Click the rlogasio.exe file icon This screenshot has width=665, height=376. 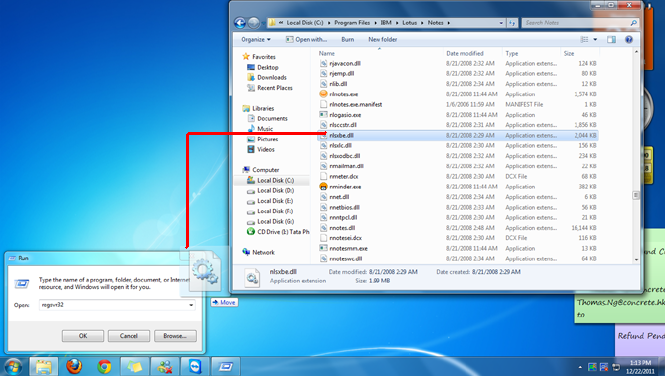point(324,115)
